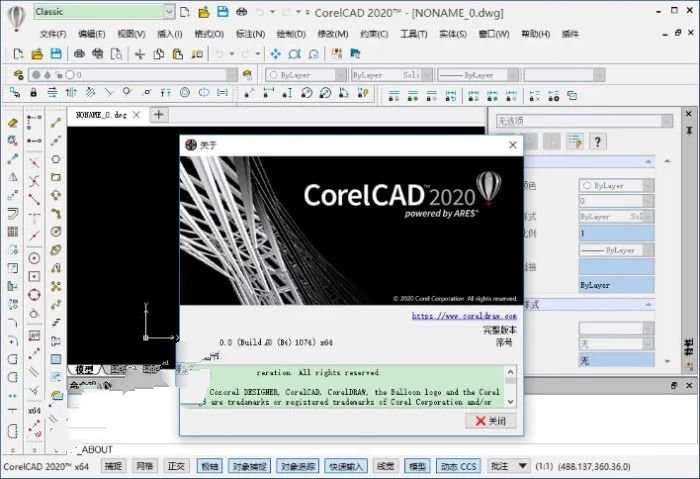Click the Paste clipboard icon
This screenshot has height=479, width=700.
pos(178,54)
